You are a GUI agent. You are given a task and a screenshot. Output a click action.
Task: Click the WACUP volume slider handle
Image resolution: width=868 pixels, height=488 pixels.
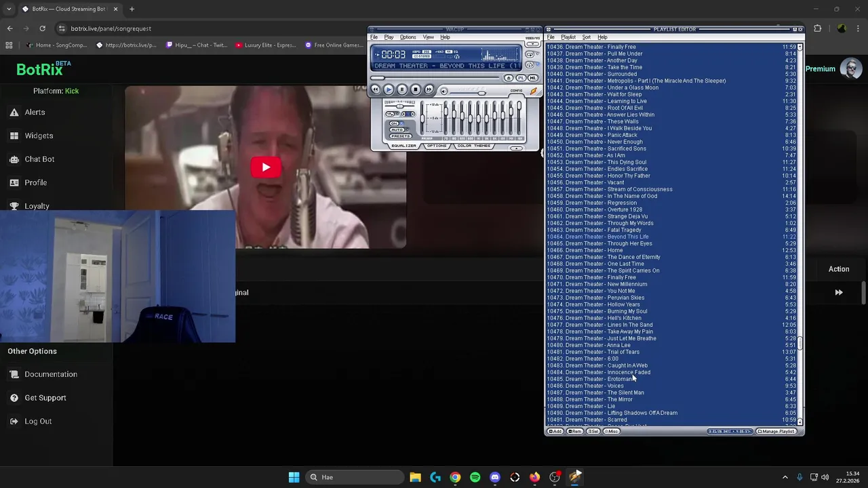point(482,94)
